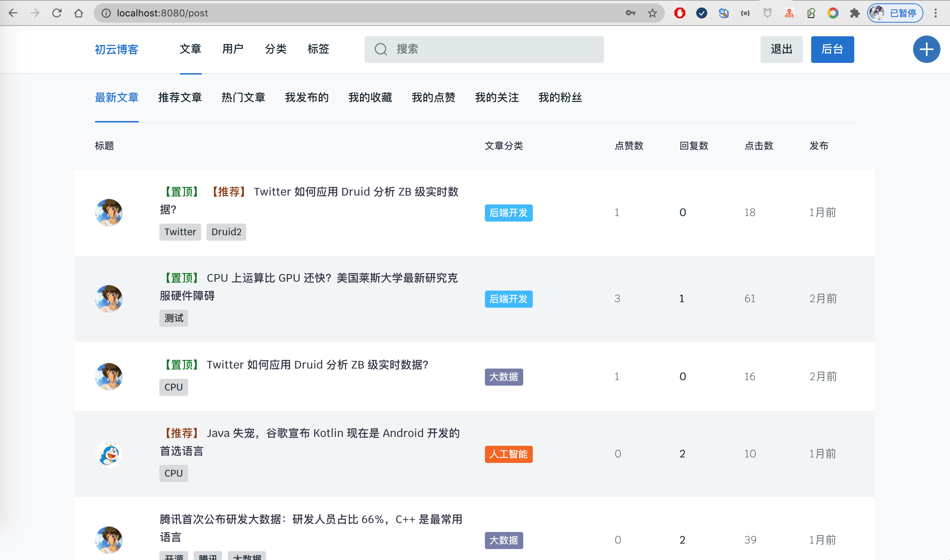
Task: Click the search magnifier icon
Action: click(381, 50)
